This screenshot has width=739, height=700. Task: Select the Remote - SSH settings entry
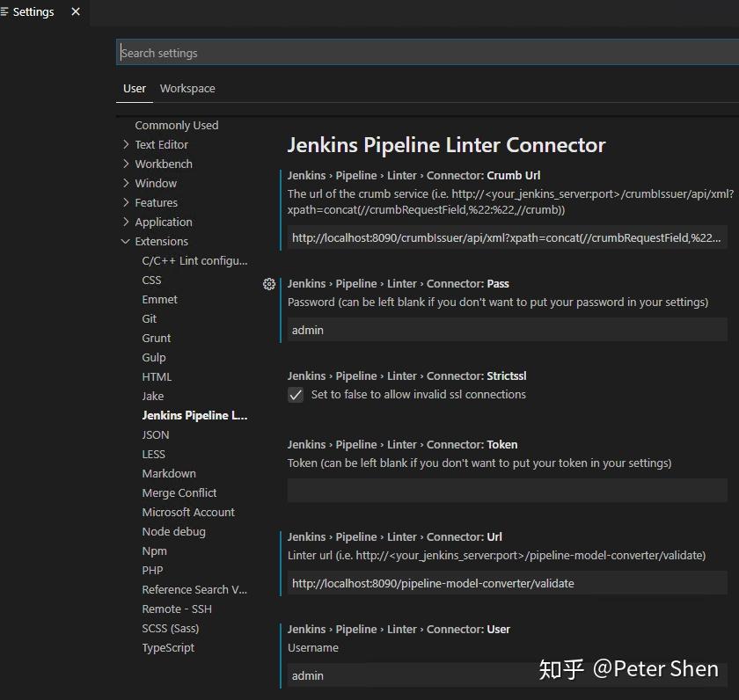177,609
